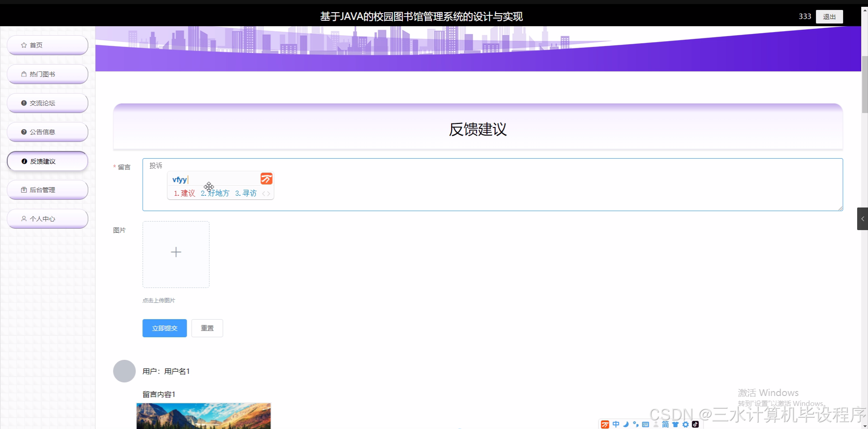This screenshot has width=868, height=429.
Task: Click the soft keyboard icon in IME bar
Action: (x=645, y=424)
